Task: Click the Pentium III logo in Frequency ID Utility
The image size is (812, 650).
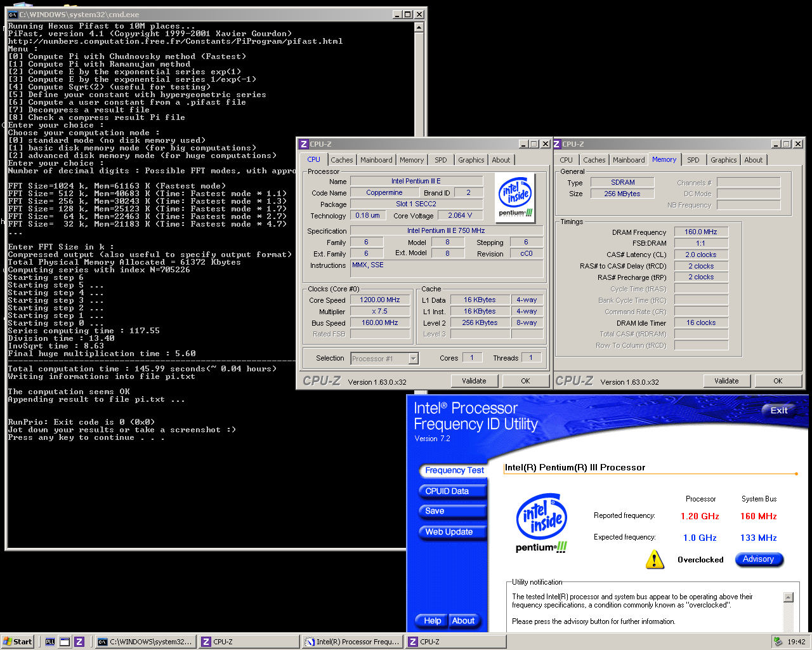Action: pyautogui.click(x=541, y=523)
